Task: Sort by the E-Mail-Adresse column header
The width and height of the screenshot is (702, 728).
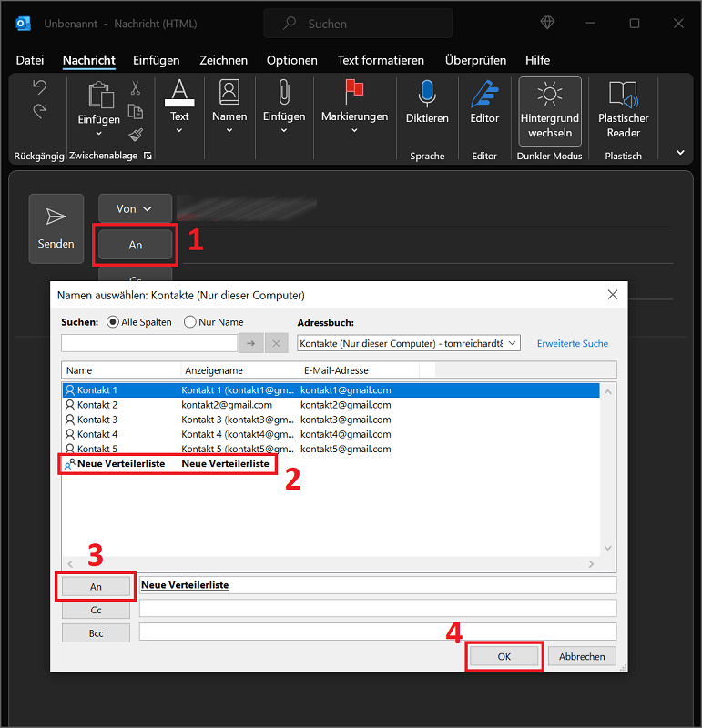Action: point(359,370)
